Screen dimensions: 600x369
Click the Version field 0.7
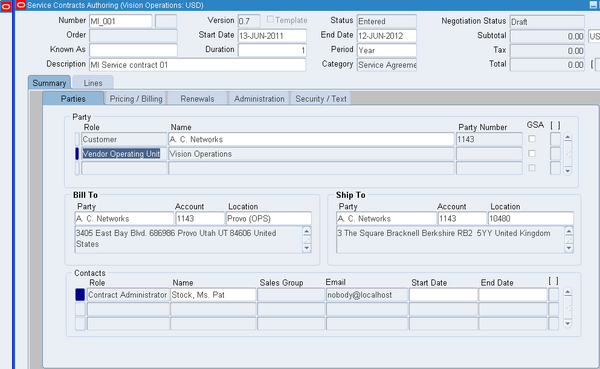pyautogui.click(x=249, y=21)
